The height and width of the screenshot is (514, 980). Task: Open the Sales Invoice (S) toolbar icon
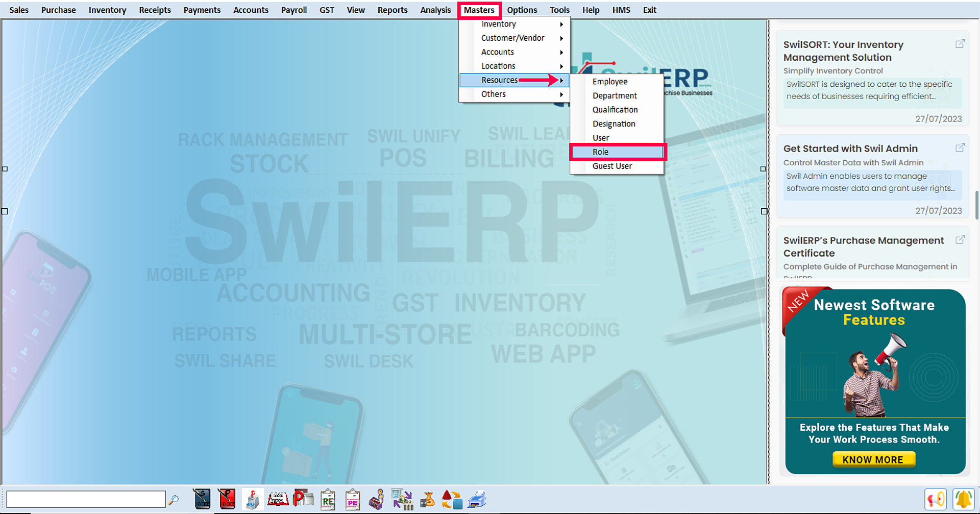202,499
